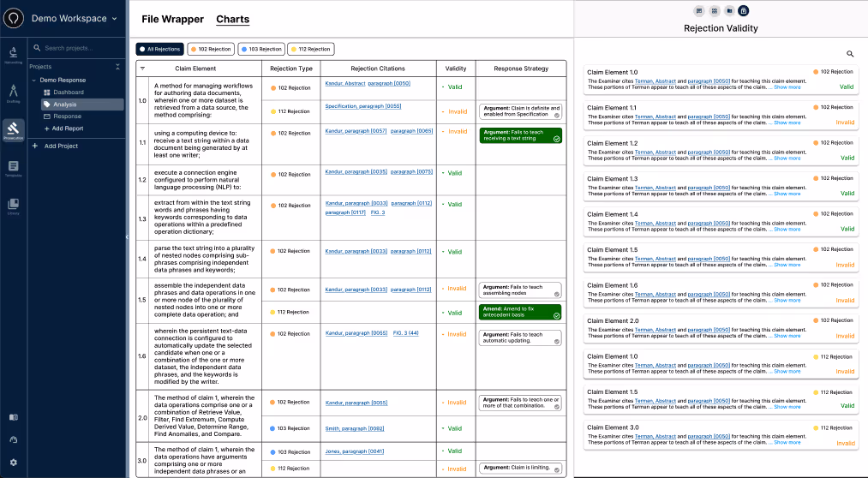Show more on the Claim Element 3.0 card
The height and width of the screenshot is (478, 868).
pyautogui.click(x=787, y=443)
